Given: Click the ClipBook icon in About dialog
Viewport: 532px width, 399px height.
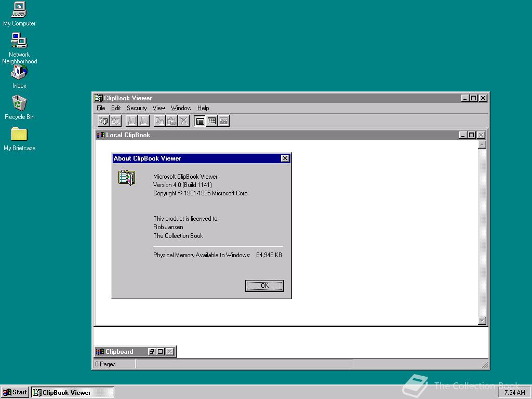Looking at the screenshot, I should [x=127, y=178].
